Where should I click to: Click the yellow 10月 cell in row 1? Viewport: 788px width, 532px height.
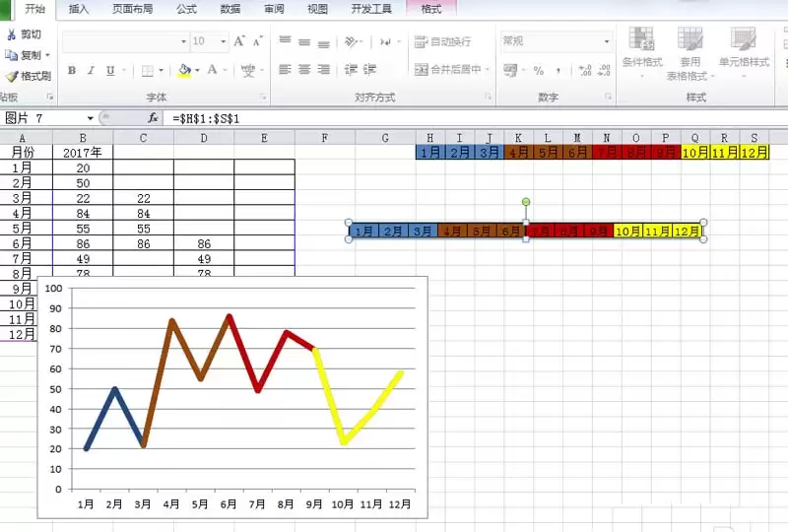[x=695, y=153]
